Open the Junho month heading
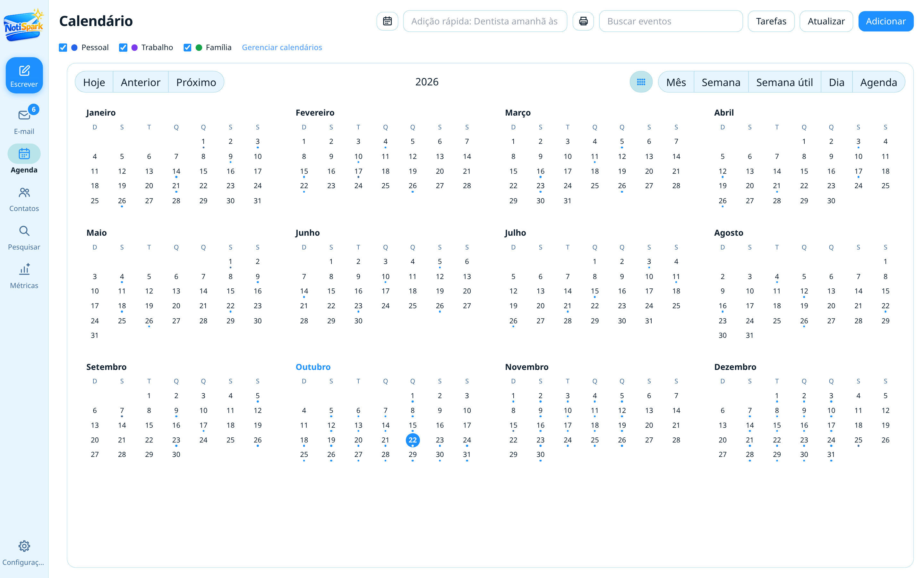 307,232
